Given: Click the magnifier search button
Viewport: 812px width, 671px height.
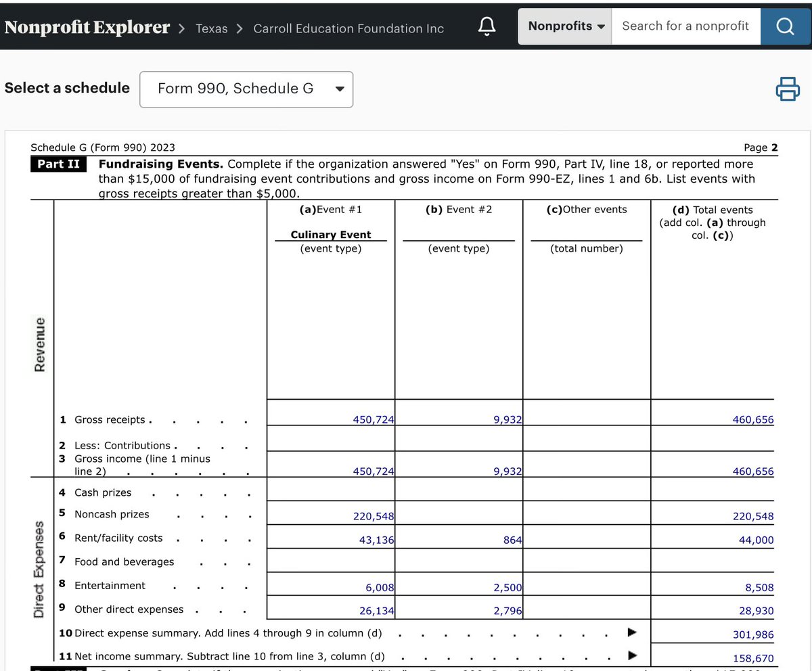Looking at the screenshot, I should click(785, 26).
